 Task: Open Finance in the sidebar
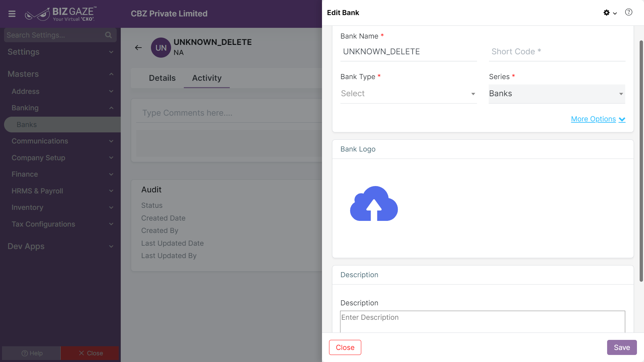click(25, 174)
